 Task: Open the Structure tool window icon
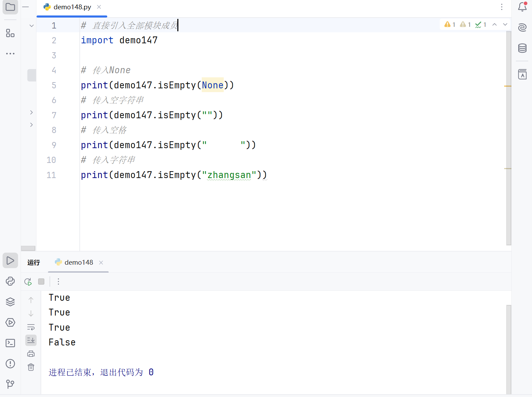pos(10,33)
